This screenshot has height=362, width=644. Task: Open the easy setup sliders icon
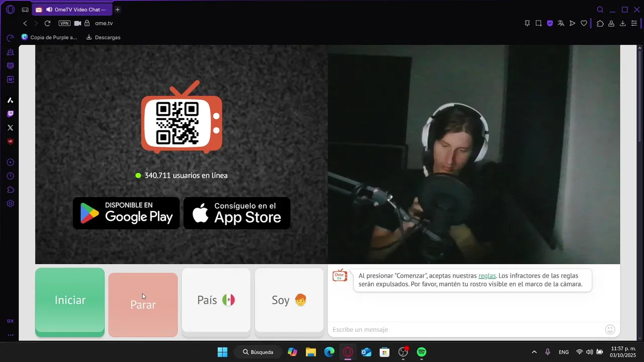[x=634, y=23]
